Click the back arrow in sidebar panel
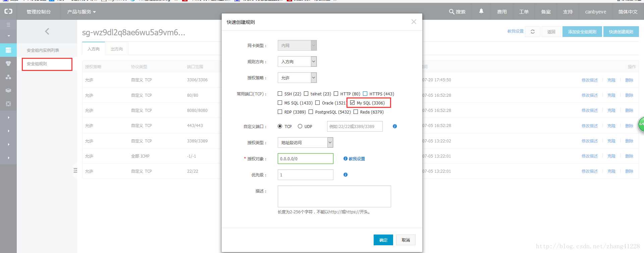Screen dimensions: 644x253 (x=47, y=31)
